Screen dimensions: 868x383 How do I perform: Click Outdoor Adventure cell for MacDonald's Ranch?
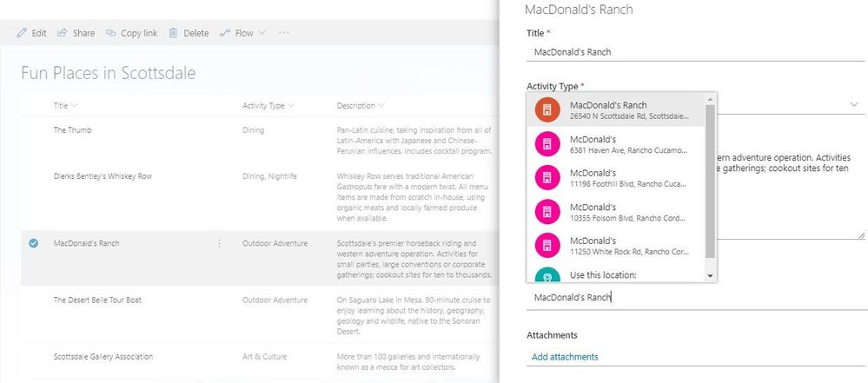[x=275, y=243]
